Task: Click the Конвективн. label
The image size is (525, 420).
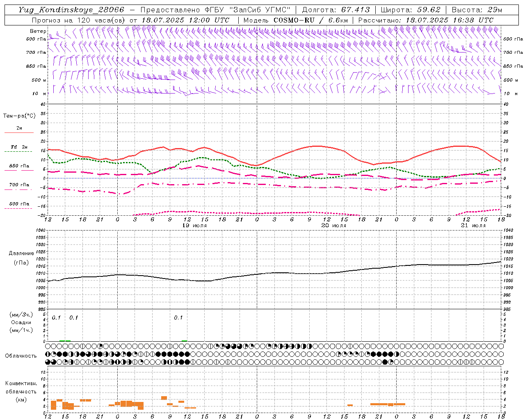Action: pos(21,383)
